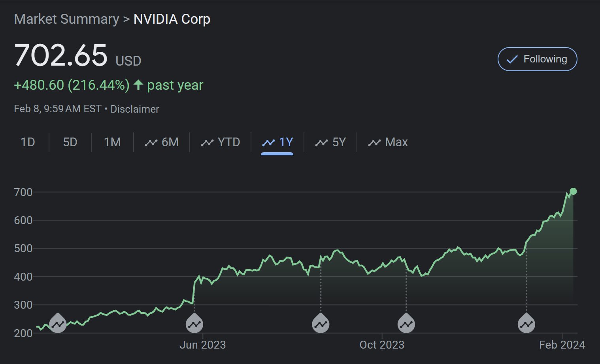600x364 pixels.
Task: Click the Oct 2023 axis label
Action: pos(382,345)
